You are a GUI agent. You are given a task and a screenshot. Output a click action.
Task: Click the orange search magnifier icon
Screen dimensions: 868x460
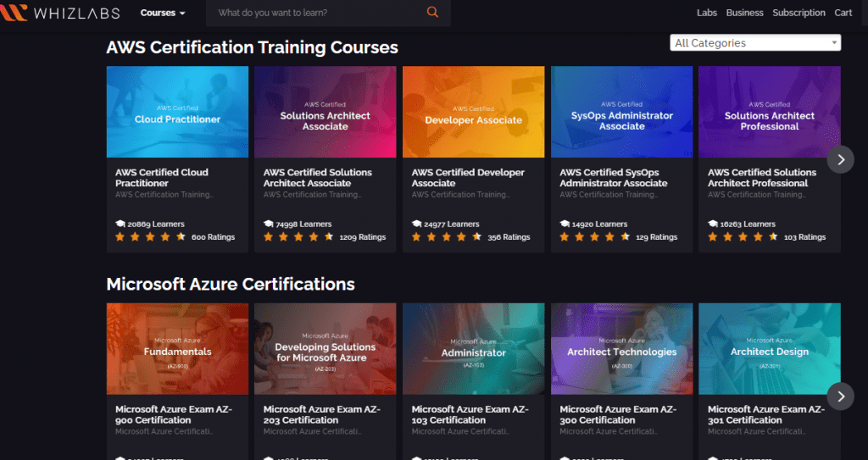[x=432, y=12]
